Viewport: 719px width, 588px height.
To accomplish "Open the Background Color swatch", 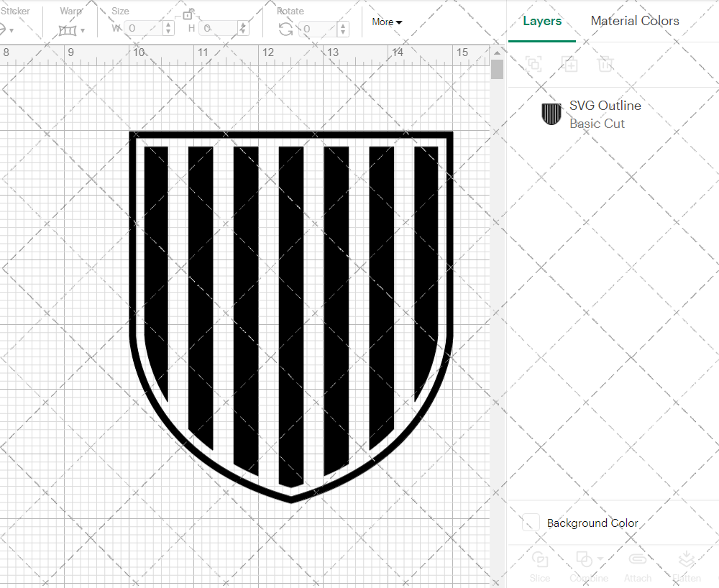I will click(531, 523).
